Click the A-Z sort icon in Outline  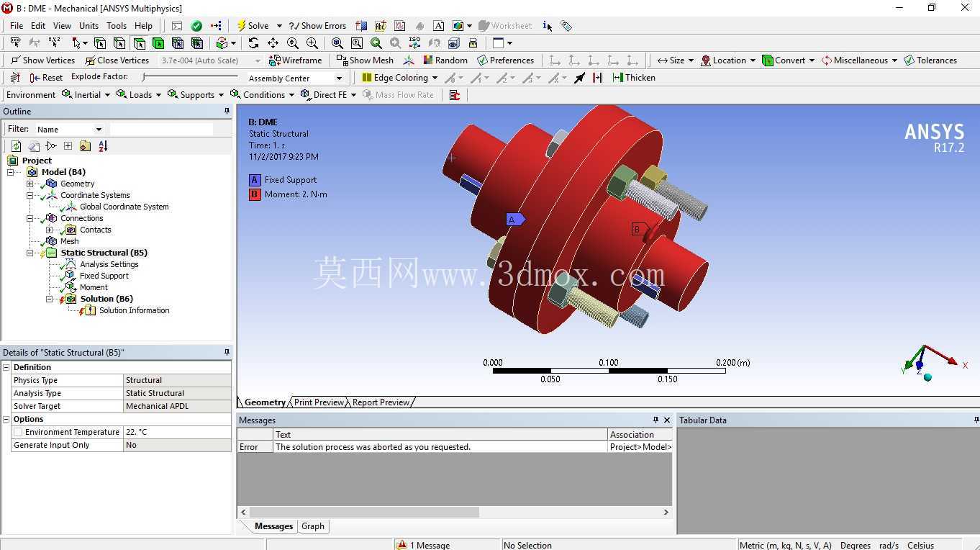[x=103, y=146]
